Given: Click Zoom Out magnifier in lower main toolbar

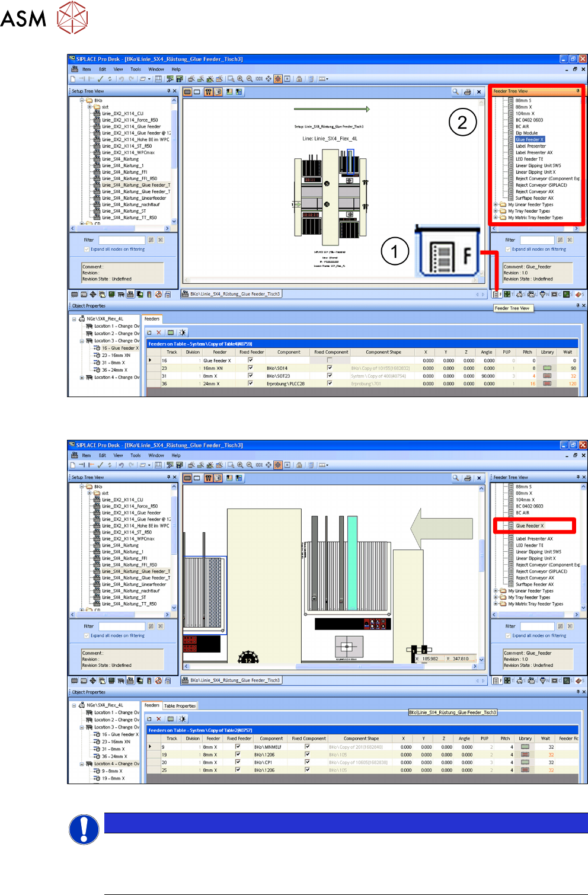Looking at the screenshot, I should pyautogui.click(x=250, y=465).
